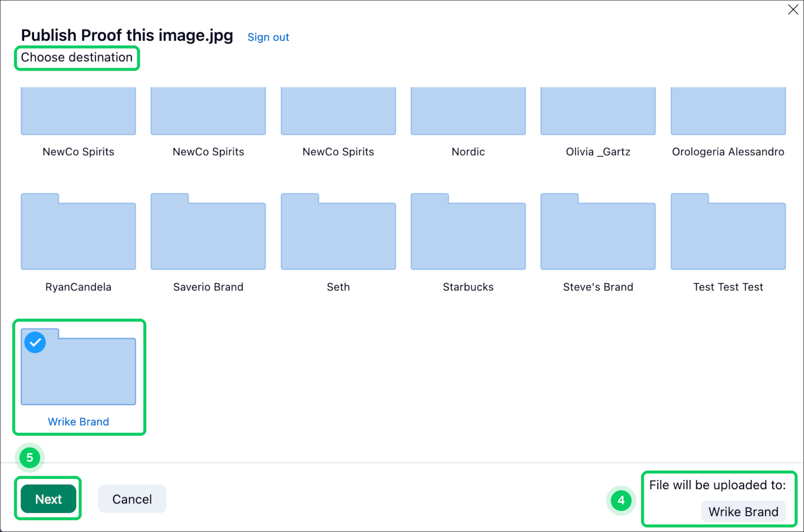Select the Olivia _Gartz folder
The image size is (804, 532).
point(598,112)
